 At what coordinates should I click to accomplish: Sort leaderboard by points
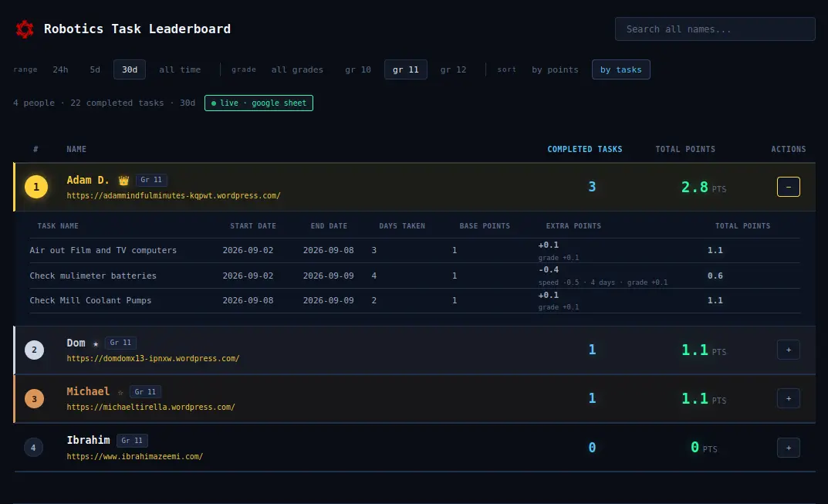click(555, 69)
